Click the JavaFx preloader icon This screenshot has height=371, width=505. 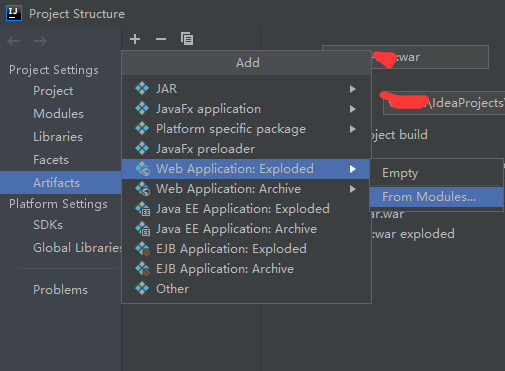[142, 149]
